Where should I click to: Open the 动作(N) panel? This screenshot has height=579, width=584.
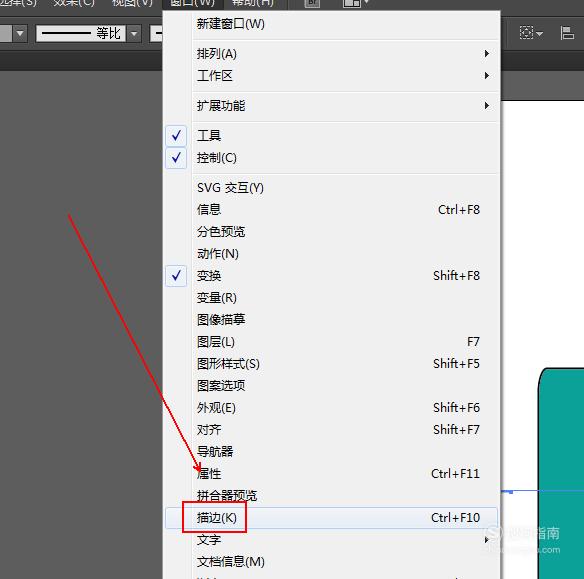331,254
